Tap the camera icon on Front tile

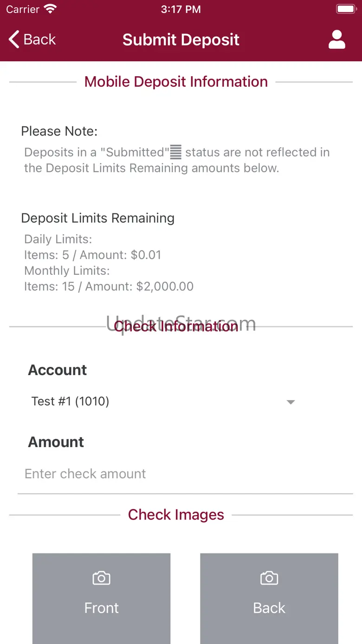tap(101, 578)
